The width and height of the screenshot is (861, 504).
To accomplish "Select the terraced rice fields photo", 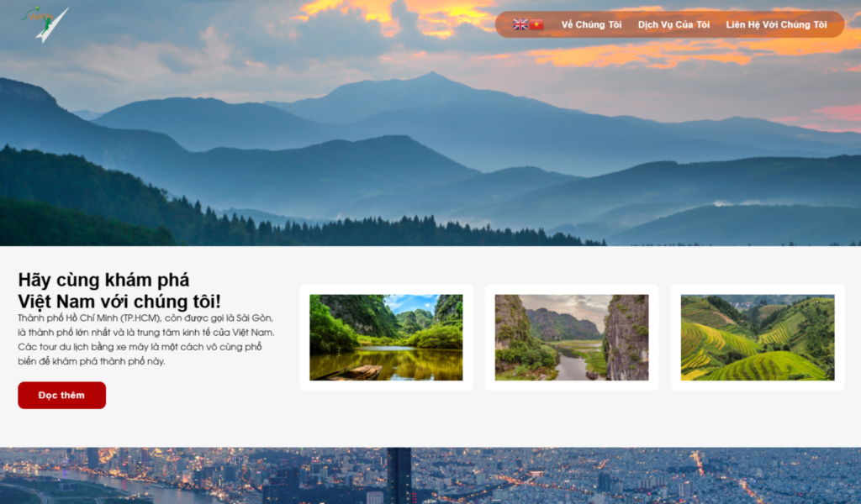I will tap(758, 338).
